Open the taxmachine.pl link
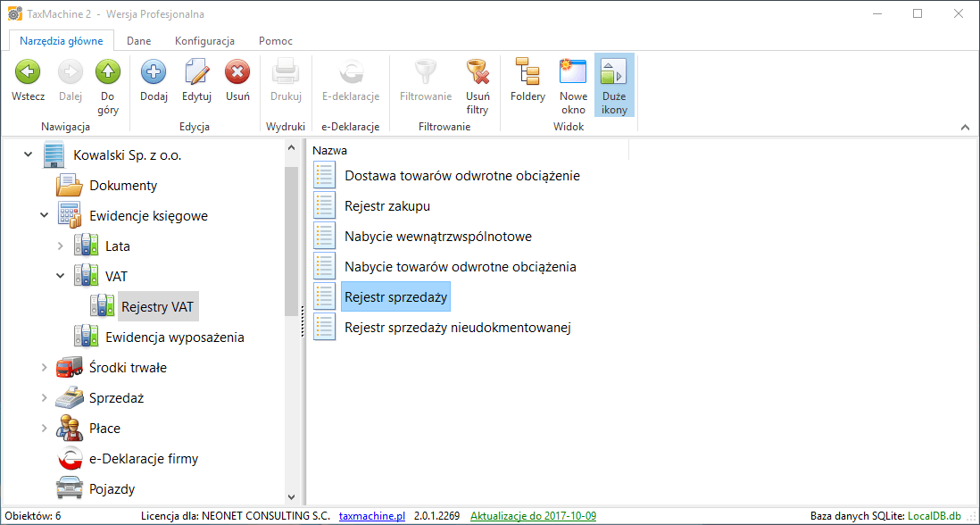Screen dimensions: 980x525 point(372,516)
